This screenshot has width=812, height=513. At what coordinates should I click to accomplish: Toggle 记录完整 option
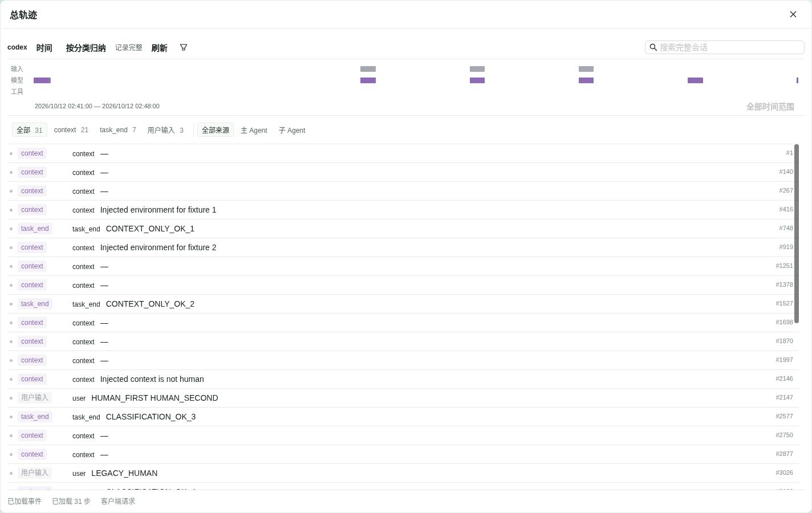[x=129, y=48]
